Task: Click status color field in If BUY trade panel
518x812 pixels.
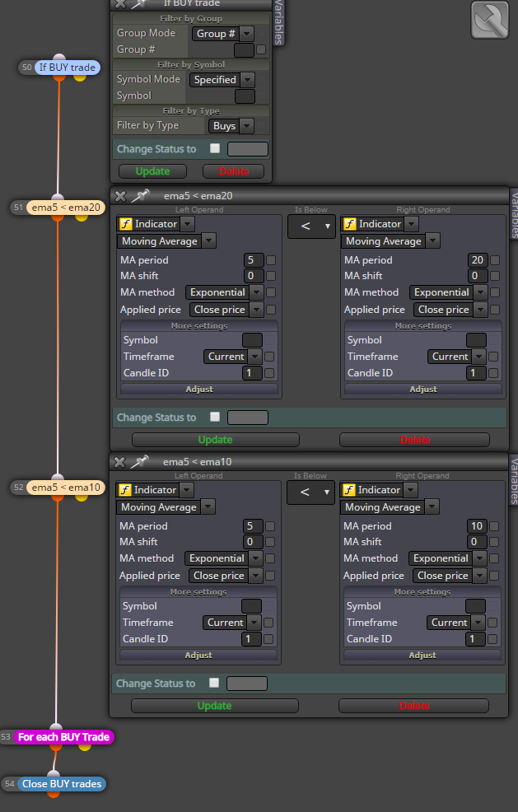Action: pos(248,149)
